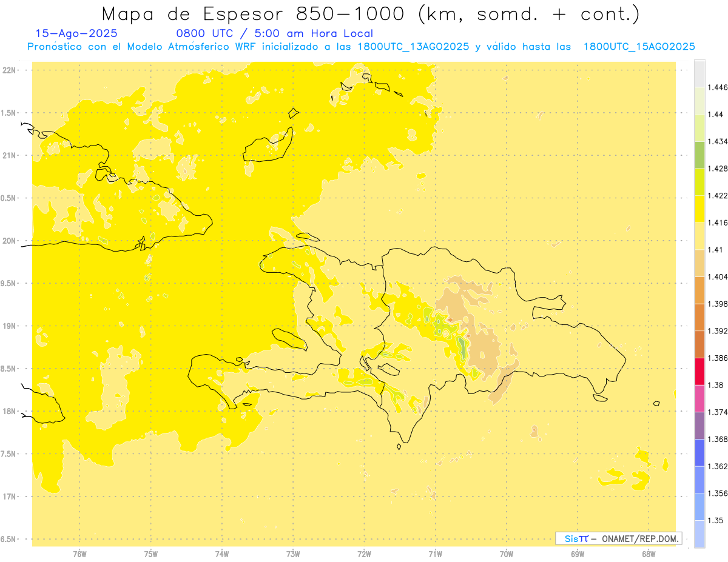Click the latitude label 7.5N
This screenshot has height=562, width=728.
click(9, 455)
